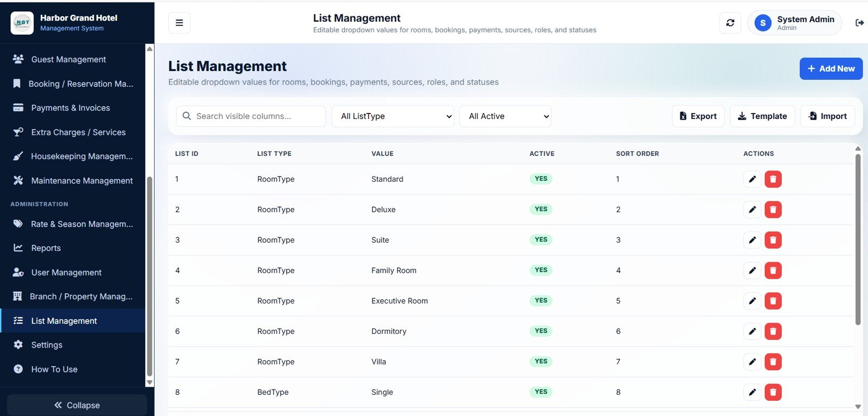Sort by VALUE column header
Image resolution: width=868 pixels, height=416 pixels.
point(382,154)
